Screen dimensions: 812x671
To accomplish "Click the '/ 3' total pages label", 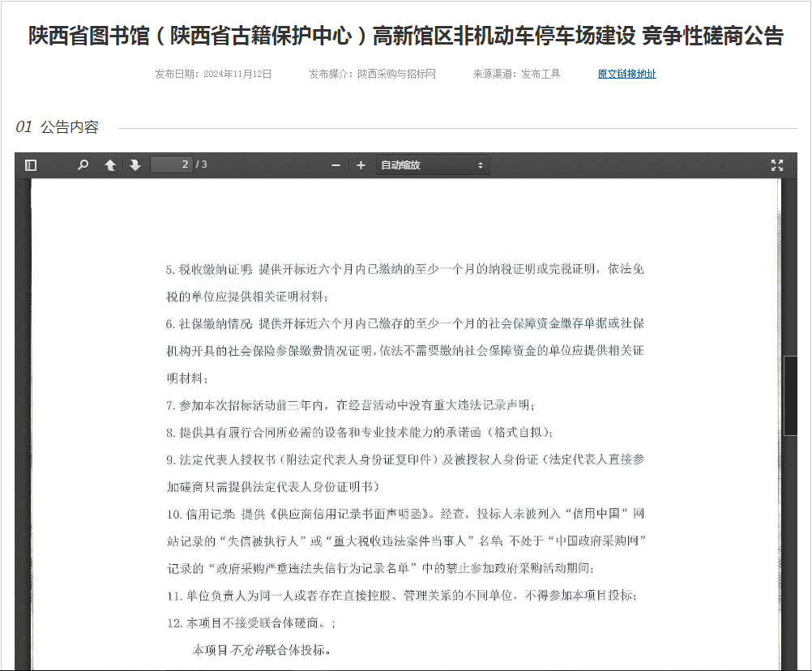I will [202, 165].
